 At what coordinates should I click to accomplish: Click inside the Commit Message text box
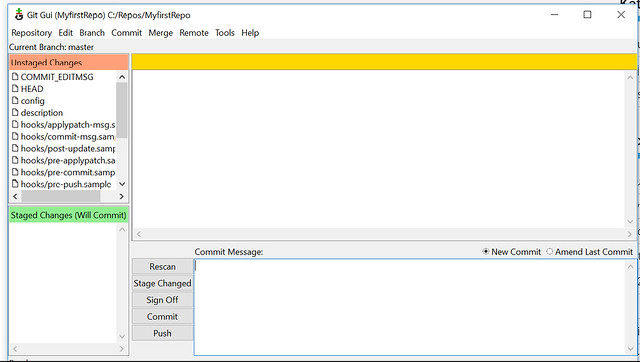[409, 307]
